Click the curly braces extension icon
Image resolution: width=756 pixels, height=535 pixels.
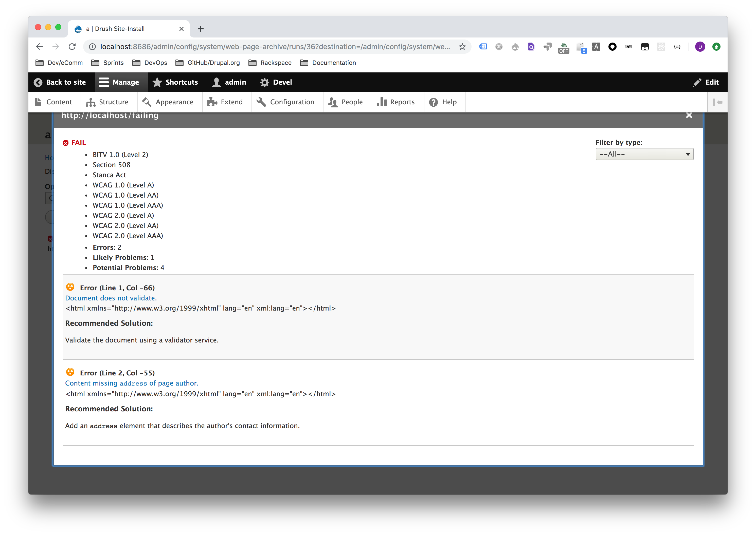677,47
